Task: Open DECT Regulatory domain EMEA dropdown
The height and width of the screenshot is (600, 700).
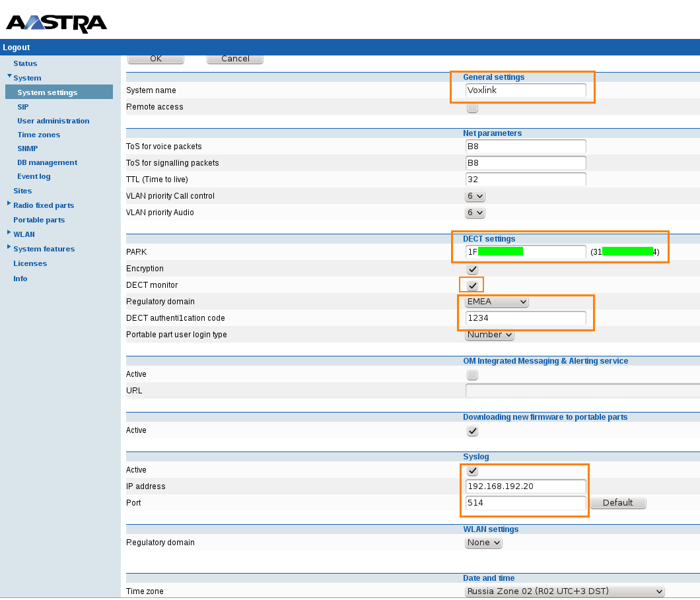Action: [x=497, y=302]
